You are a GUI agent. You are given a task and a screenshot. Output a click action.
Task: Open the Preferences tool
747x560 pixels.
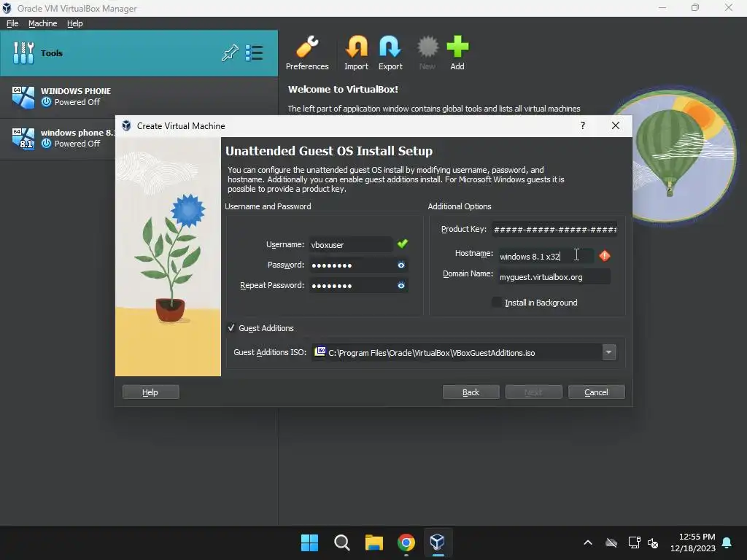(x=307, y=52)
